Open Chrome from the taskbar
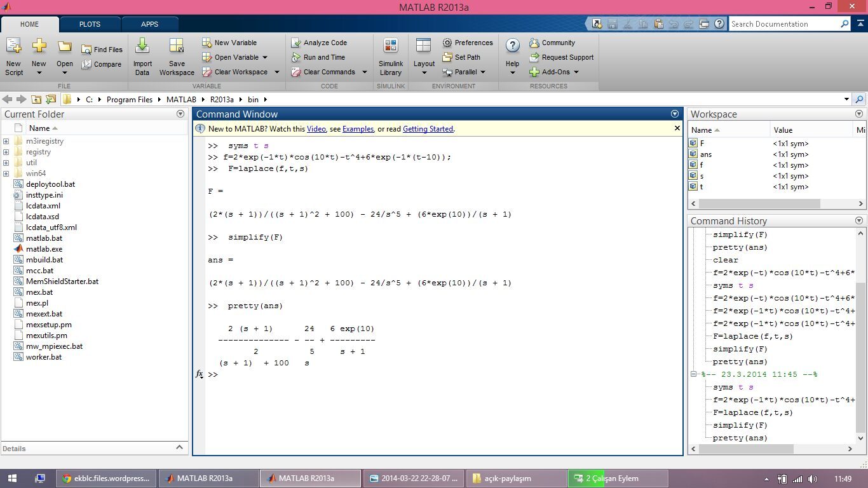The image size is (868, 488). [105, 478]
